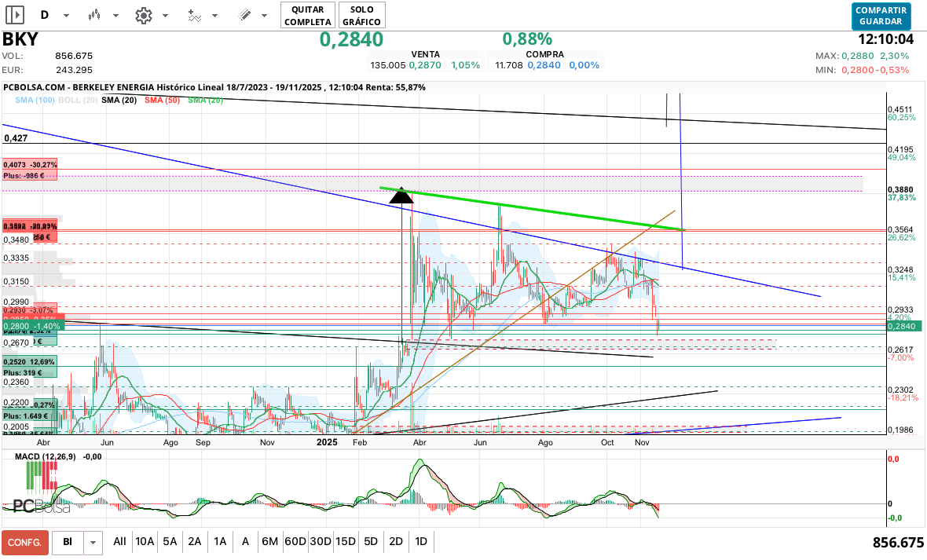Click the add indicator line icon

tap(194, 15)
